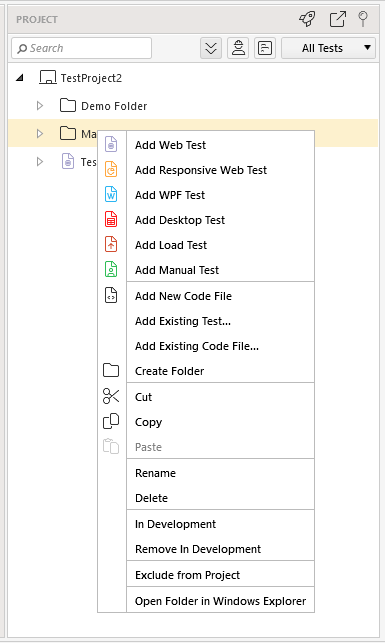
Task: Click the TestProject2 project icon
Action: [48, 77]
